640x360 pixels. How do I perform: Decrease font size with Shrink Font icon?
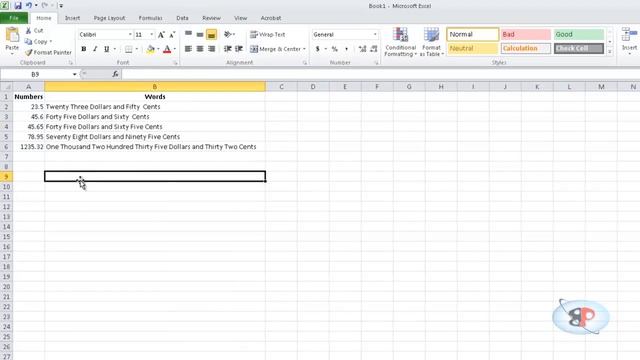pos(172,35)
